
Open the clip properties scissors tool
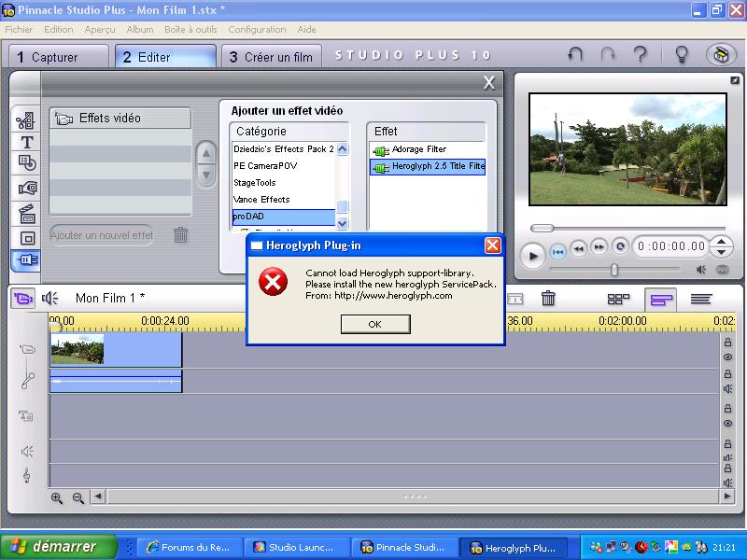(26, 120)
